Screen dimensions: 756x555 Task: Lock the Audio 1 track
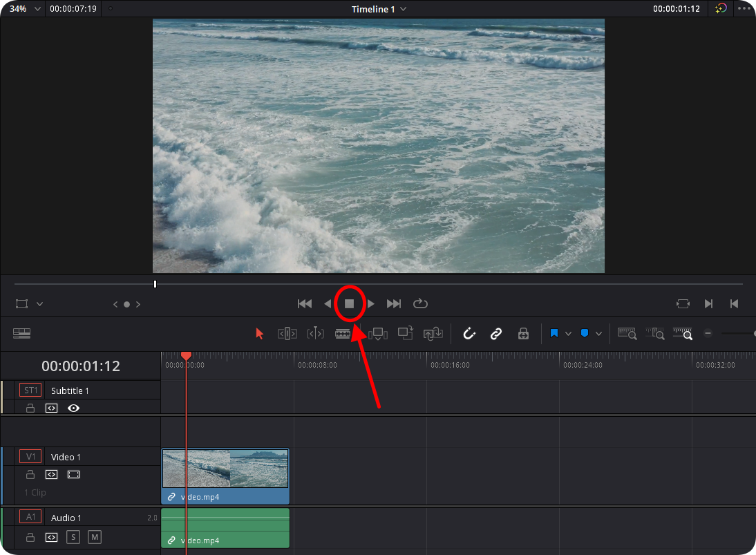(30, 537)
